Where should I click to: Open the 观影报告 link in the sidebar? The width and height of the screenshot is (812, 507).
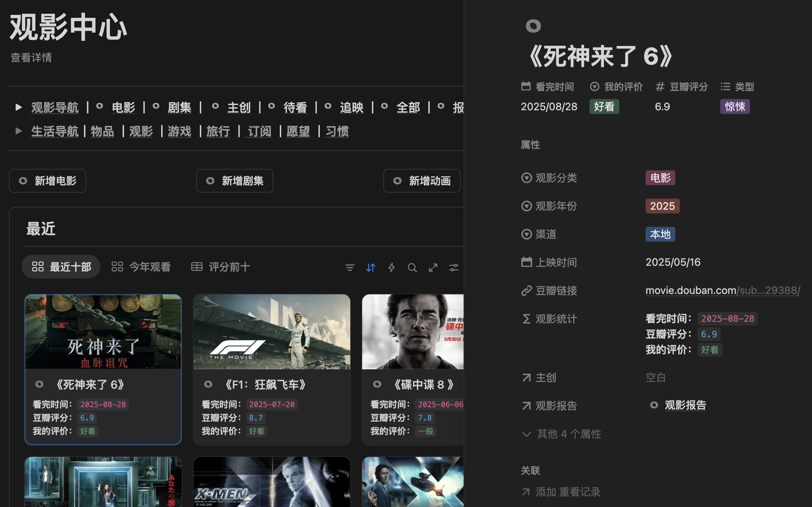pyautogui.click(x=685, y=405)
